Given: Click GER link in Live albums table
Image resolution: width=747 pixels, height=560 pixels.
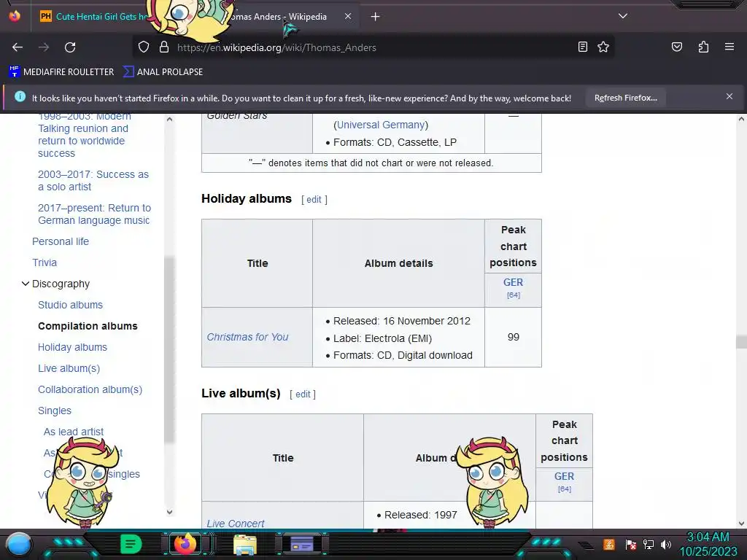Looking at the screenshot, I should [x=564, y=476].
